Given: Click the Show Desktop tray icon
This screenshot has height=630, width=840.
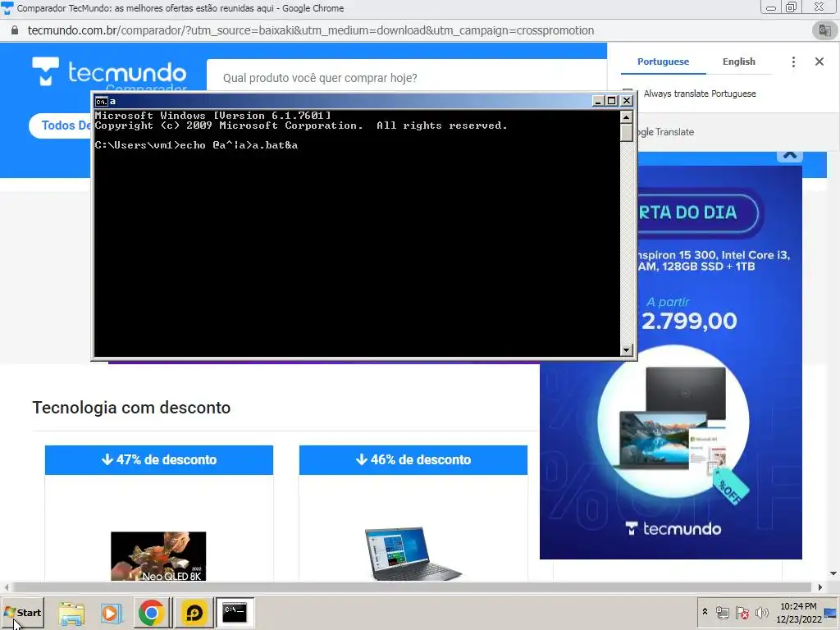Looking at the screenshot, I should [832, 612].
